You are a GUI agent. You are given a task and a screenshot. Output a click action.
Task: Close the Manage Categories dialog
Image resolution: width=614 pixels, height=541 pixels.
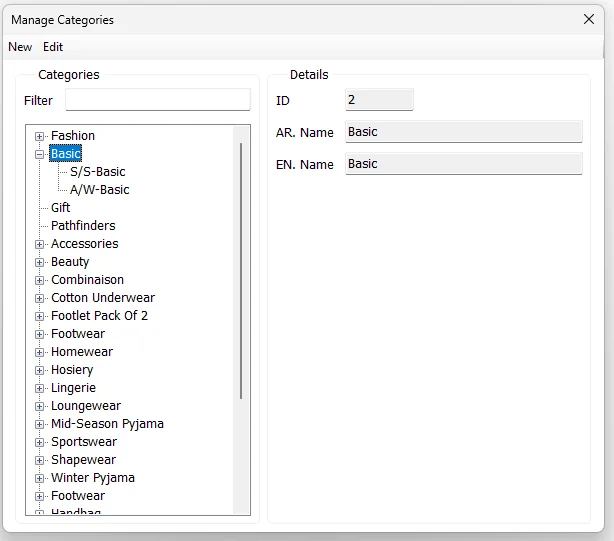[x=589, y=19]
